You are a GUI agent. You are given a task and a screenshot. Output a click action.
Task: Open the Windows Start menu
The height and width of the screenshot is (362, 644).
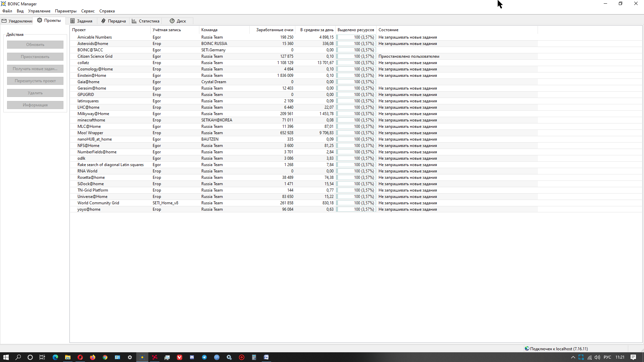[6, 357]
